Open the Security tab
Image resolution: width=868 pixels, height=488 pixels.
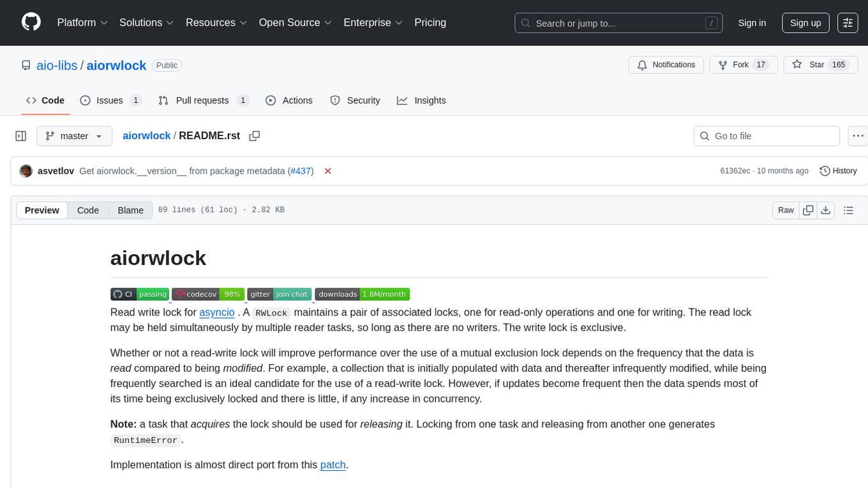(355, 100)
